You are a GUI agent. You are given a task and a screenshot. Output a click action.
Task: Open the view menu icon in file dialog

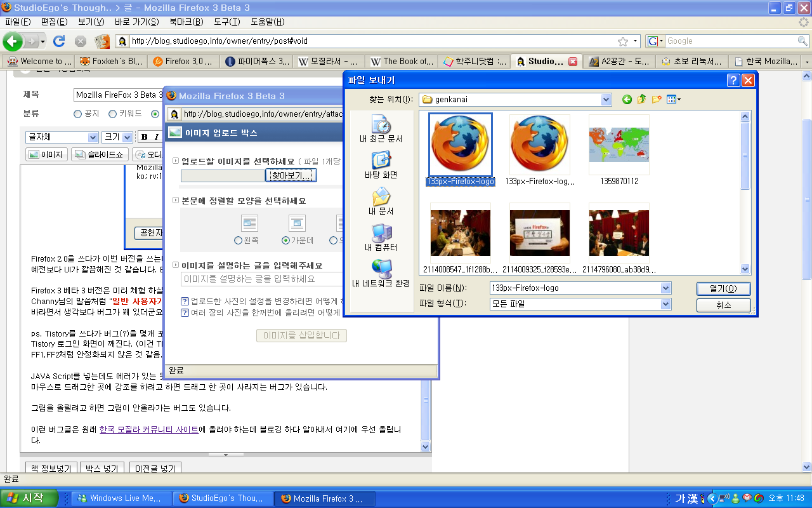[674, 99]
